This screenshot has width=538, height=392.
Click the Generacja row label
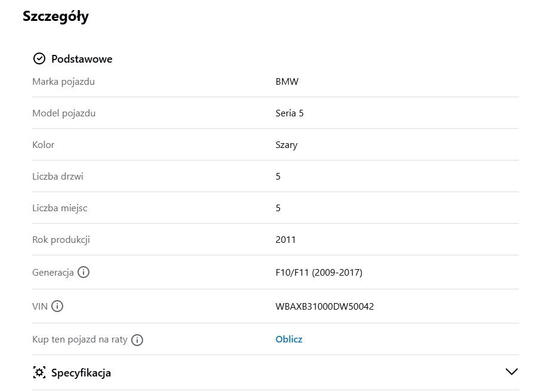pos(53,273)
